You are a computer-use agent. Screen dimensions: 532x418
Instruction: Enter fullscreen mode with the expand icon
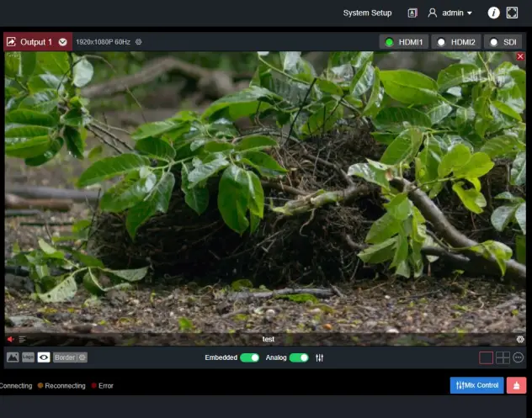tap(512, 13)
